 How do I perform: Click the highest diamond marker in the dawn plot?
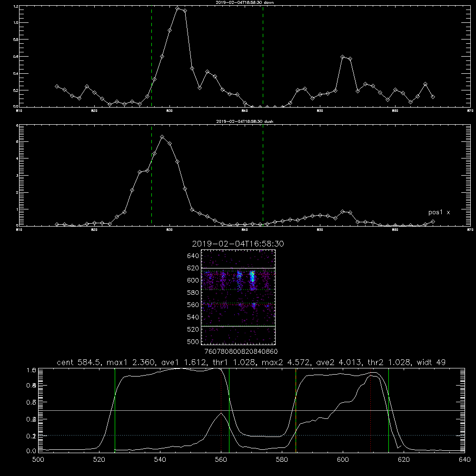point(178,8)
